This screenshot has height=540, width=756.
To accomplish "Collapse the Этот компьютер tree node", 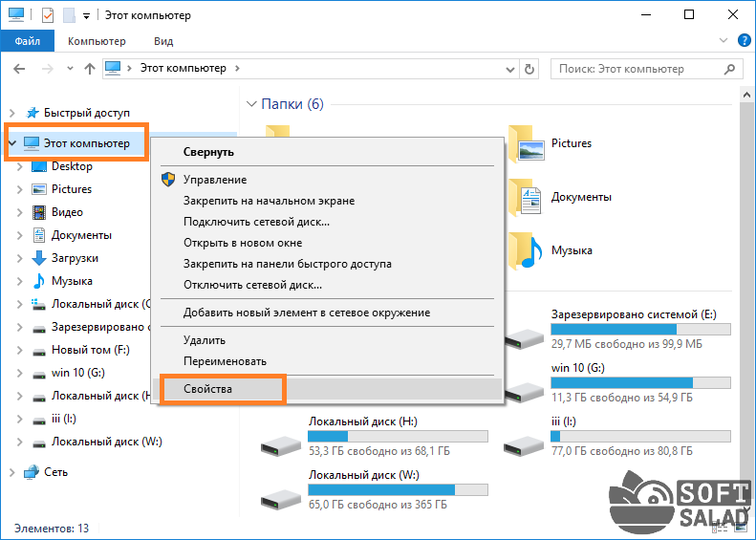I will point(12,143).
